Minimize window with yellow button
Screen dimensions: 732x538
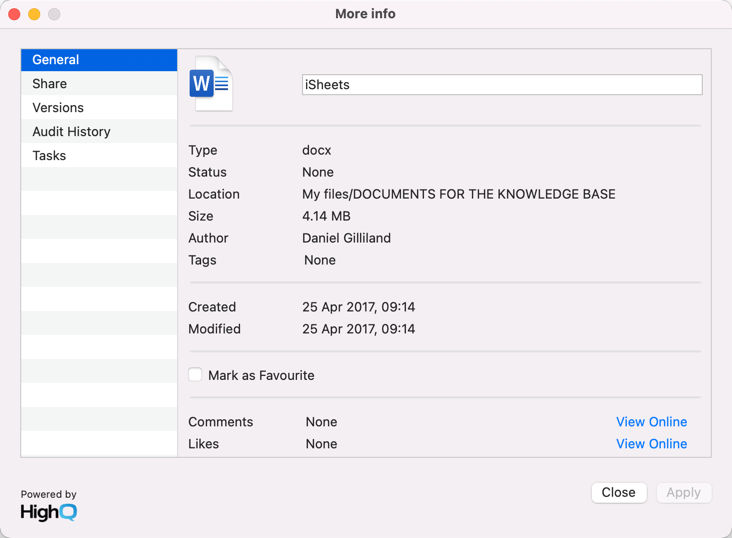34,14
